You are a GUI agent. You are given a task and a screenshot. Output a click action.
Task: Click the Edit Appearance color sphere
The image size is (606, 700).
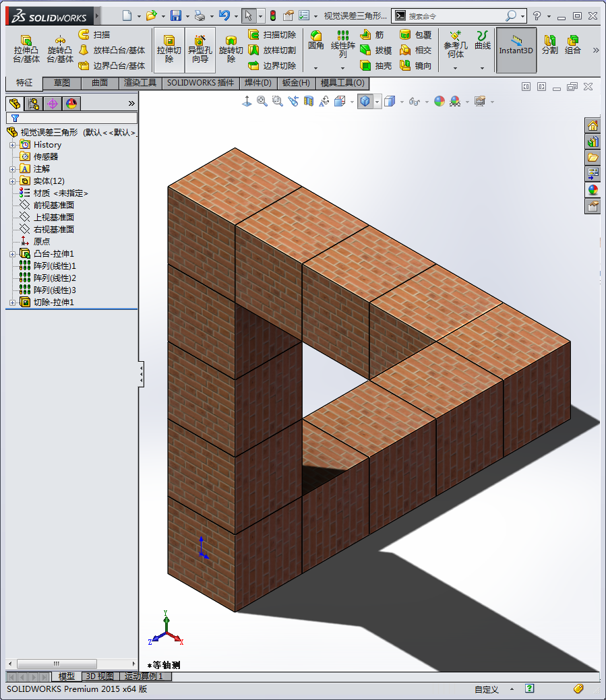click(440, 101)
